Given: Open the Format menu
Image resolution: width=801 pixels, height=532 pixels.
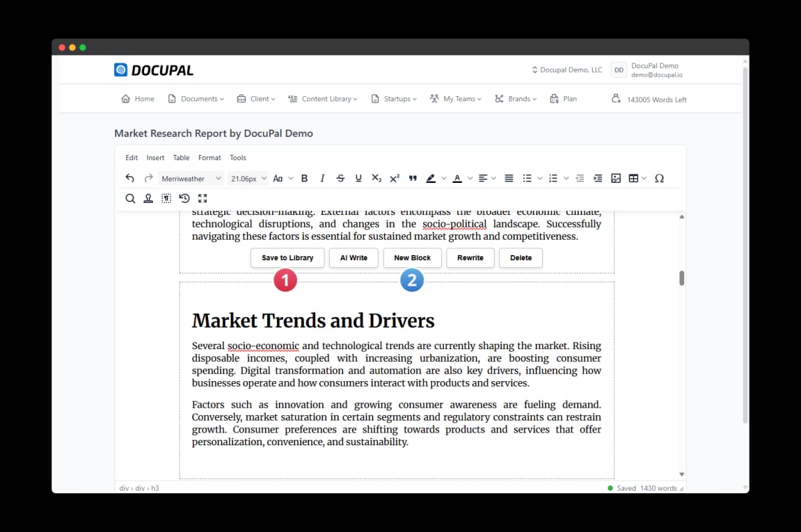Looking at the screenshot, I should (210, 158).
